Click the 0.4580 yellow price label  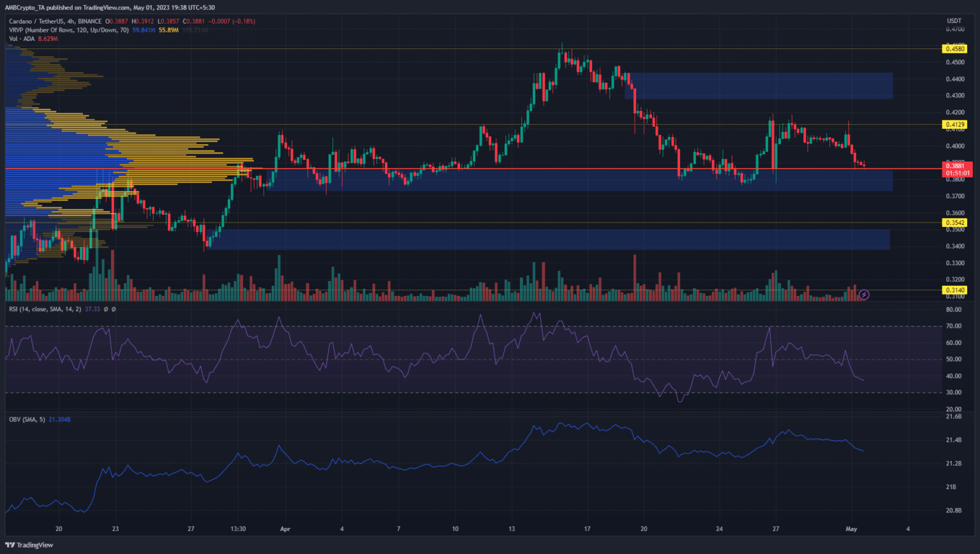pyautogui.click(x=954, y=49)
